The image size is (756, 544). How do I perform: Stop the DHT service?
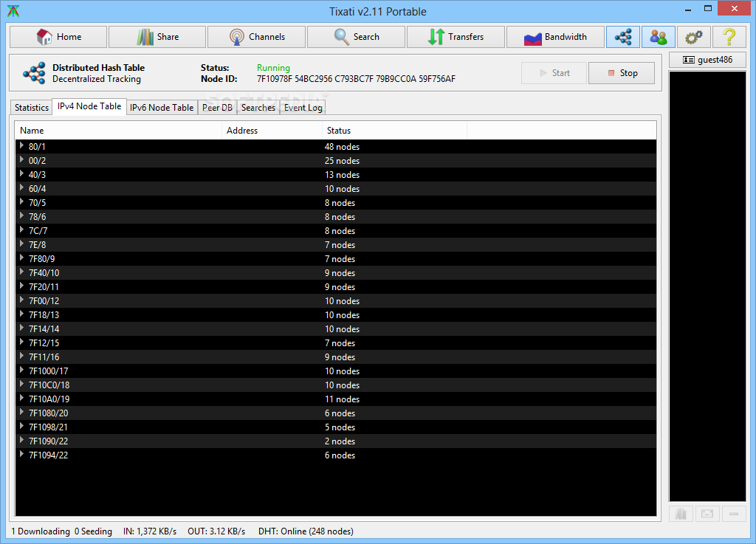point(622,73)
